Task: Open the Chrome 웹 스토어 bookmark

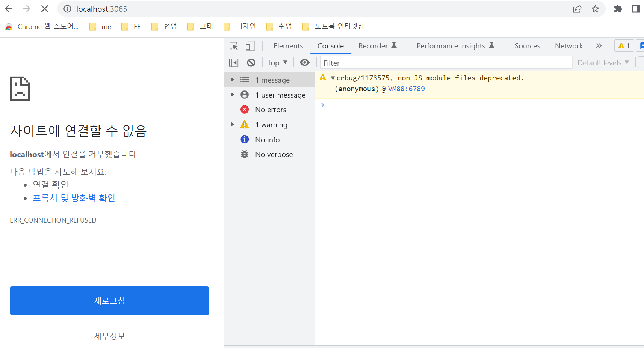Action: pos(42,26)
